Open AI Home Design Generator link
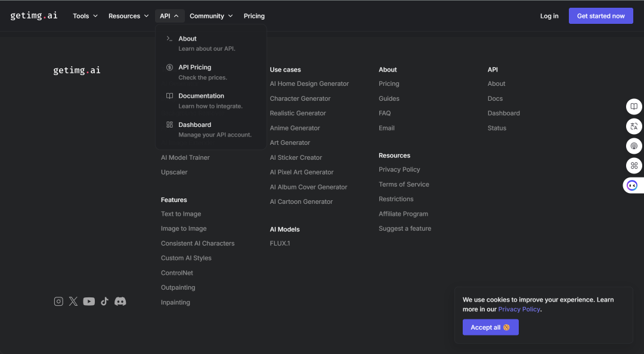 click(309, 84)
